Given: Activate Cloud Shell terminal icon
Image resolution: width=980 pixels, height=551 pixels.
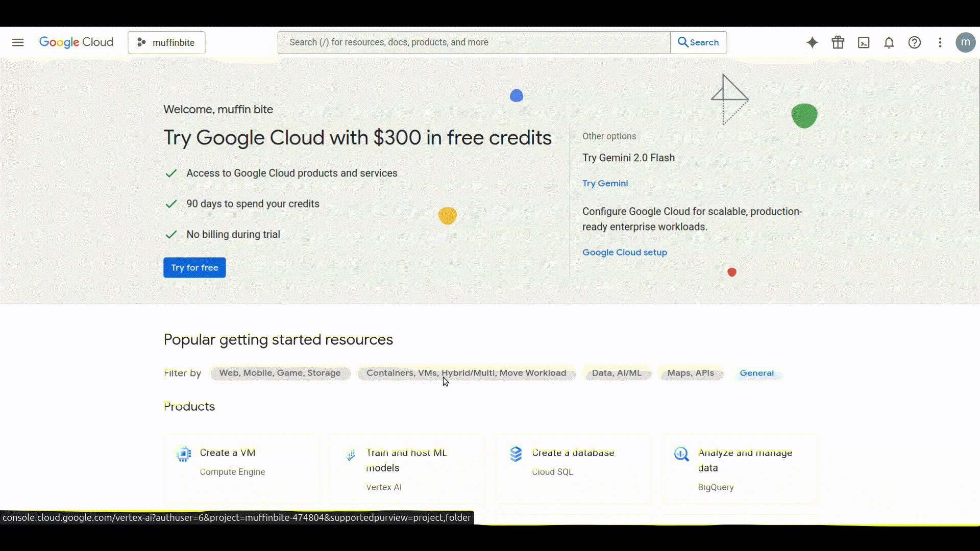Looking at the screenshot, I should (863, 42).
